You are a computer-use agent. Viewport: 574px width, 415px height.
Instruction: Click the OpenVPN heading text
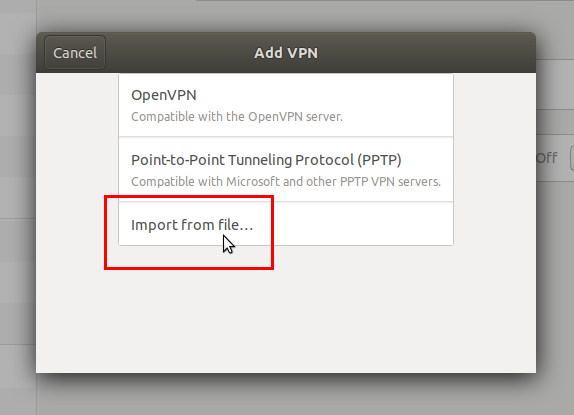pos(164,95)
